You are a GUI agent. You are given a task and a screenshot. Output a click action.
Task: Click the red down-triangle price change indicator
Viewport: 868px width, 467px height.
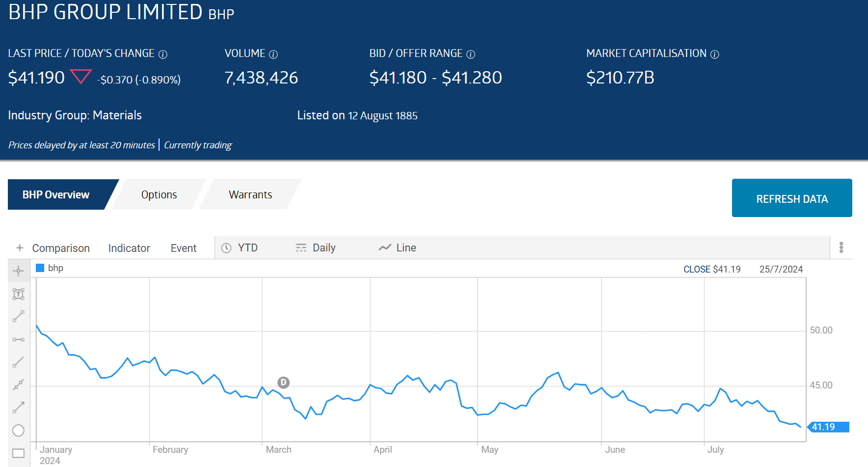tap(81, 77)
